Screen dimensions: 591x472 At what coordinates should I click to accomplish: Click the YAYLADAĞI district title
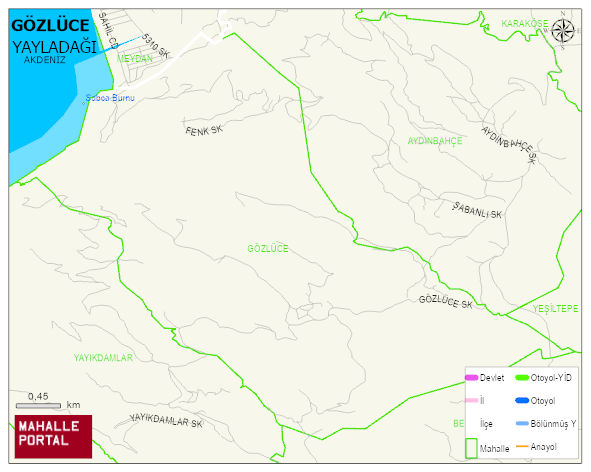point(54,48)
